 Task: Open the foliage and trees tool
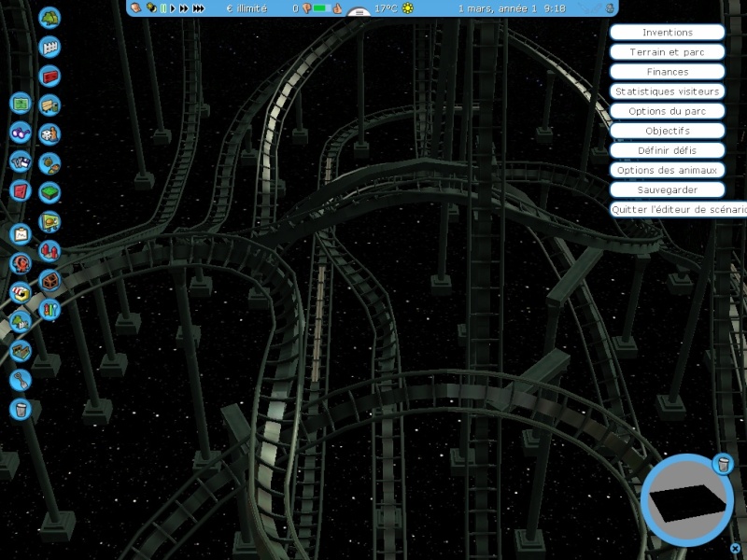pos(49,18)
